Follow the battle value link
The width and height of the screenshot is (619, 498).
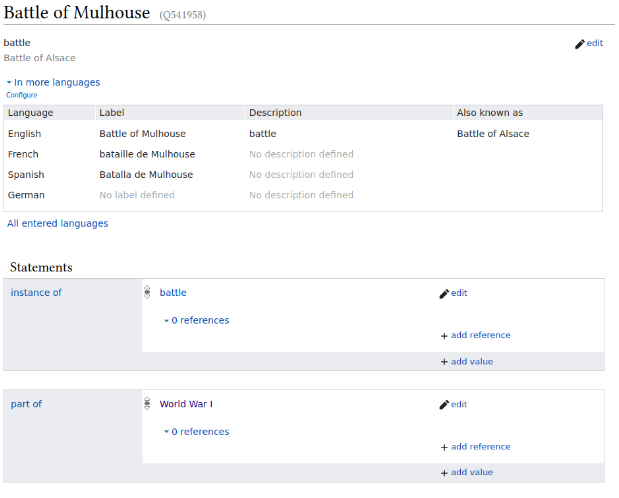[x=173, y=293]
